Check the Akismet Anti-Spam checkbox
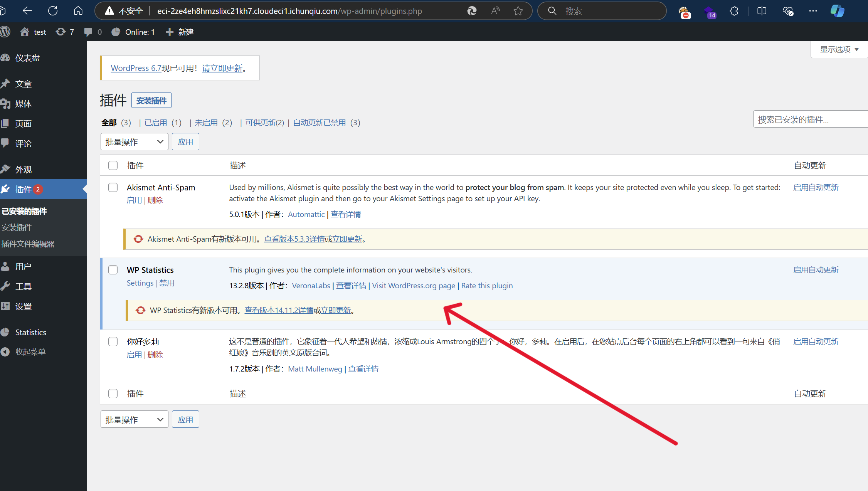Screen dimensions: 868x491 click(113, 187)
